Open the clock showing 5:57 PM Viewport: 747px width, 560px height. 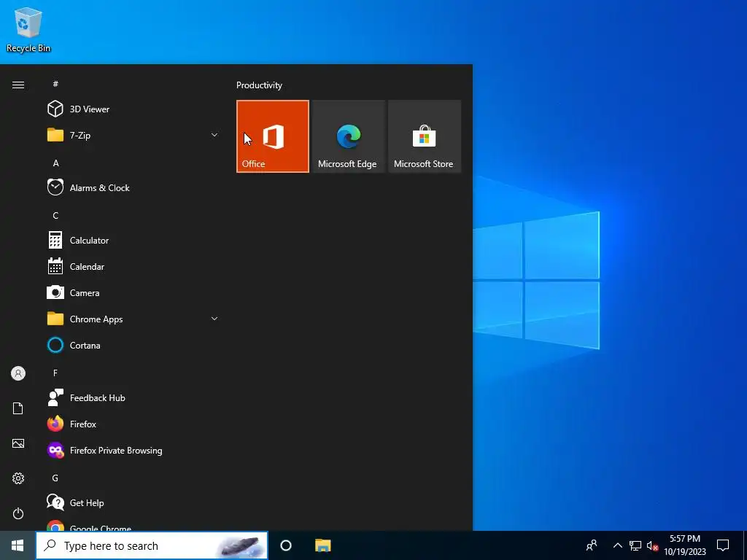pyautogui.click(x=685, y=545)
